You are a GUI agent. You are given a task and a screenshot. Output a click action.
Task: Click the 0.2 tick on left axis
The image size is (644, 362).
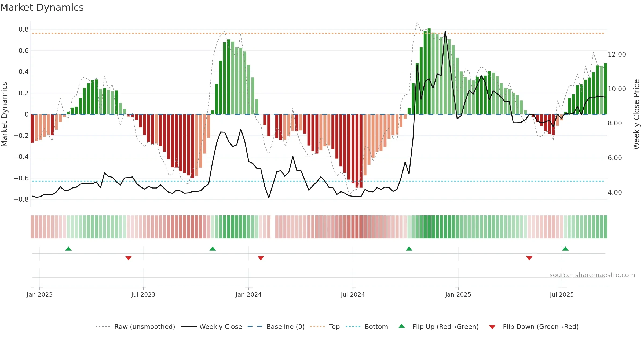[24, 93]
